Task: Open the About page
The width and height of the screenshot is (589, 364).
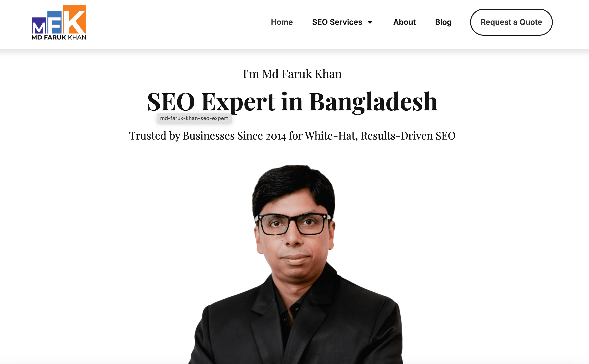Action: coord(404,22)
